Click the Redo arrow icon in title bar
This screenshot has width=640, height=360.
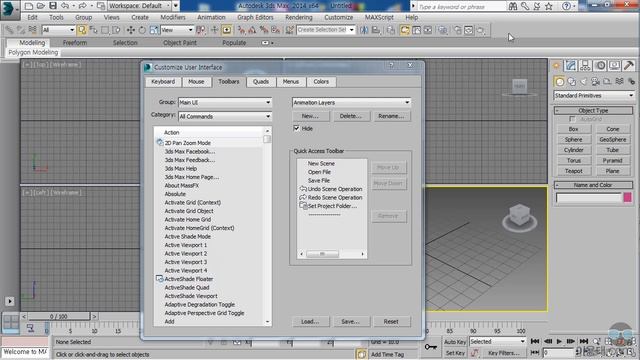coord(82,6)
